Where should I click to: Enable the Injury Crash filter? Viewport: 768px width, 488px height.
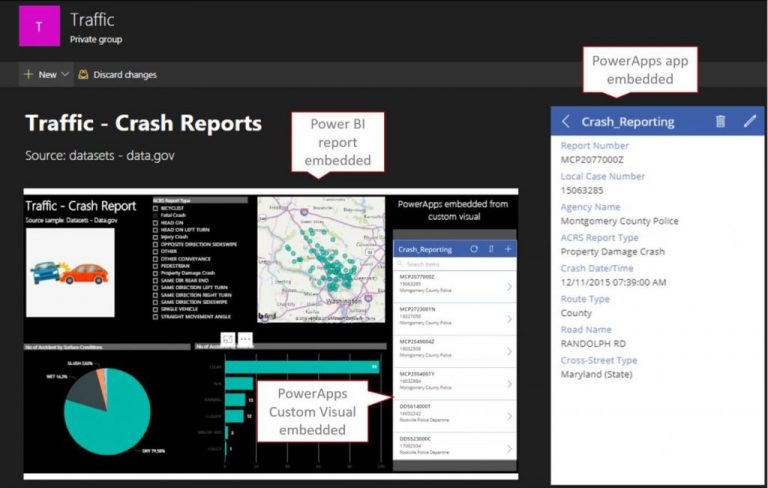pyautogui.click(x=156, y=237)
